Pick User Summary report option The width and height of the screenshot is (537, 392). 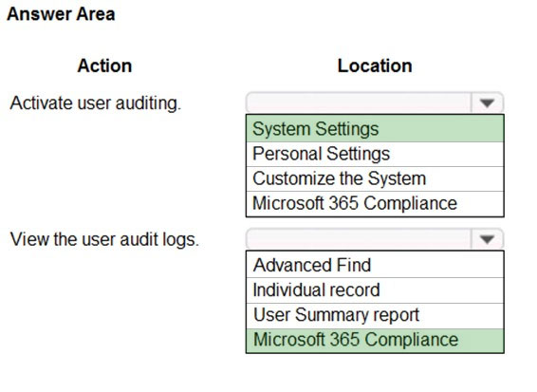(375, 315)
